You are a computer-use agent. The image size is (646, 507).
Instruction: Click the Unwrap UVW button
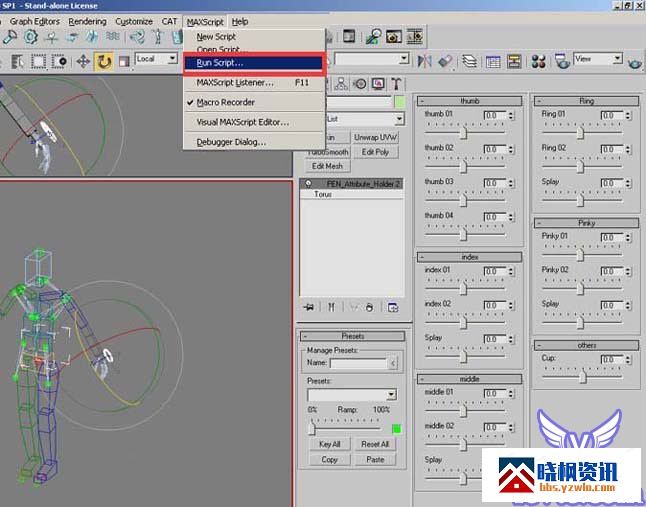[x=375, y=138]
